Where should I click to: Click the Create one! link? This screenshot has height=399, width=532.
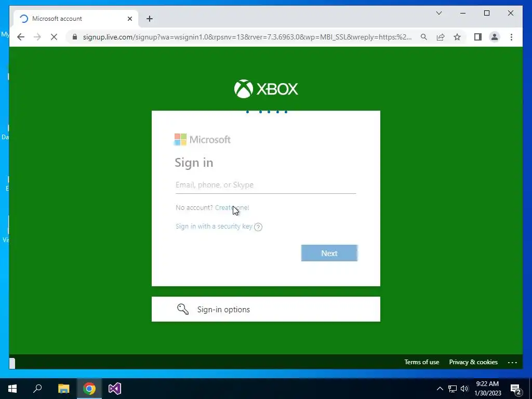(x=232, y=208)
